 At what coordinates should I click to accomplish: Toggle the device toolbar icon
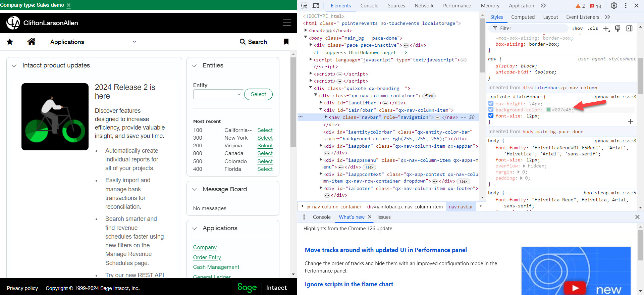[316, 6]
